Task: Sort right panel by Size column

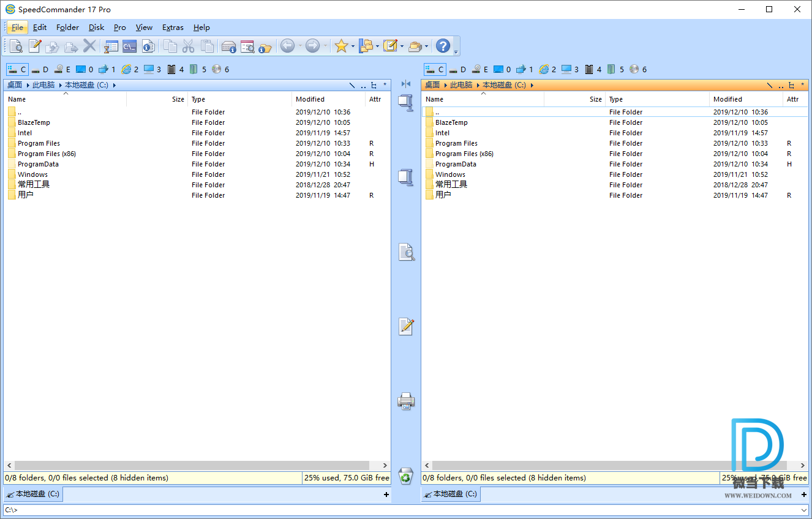Action: tap(574, 99)
